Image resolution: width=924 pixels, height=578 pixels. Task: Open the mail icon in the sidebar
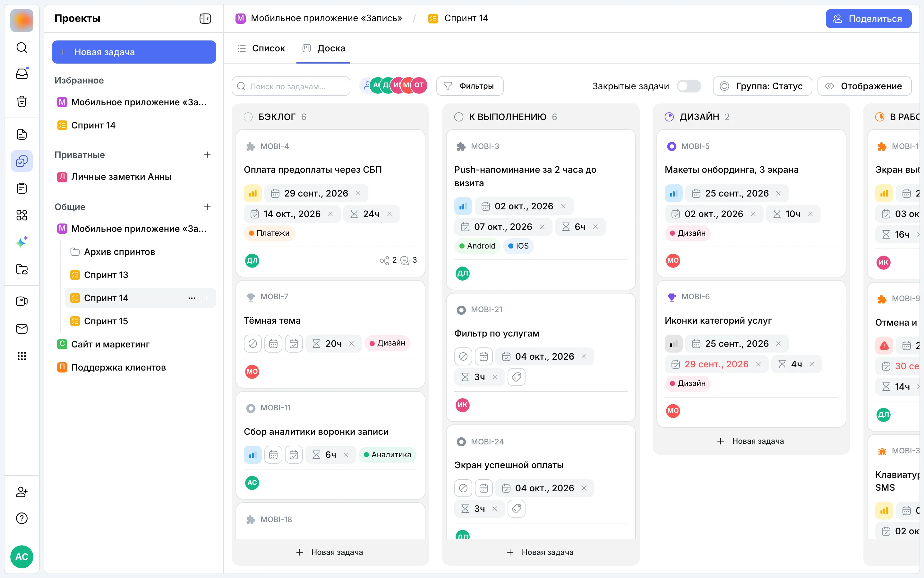click(x=22, y=329)
